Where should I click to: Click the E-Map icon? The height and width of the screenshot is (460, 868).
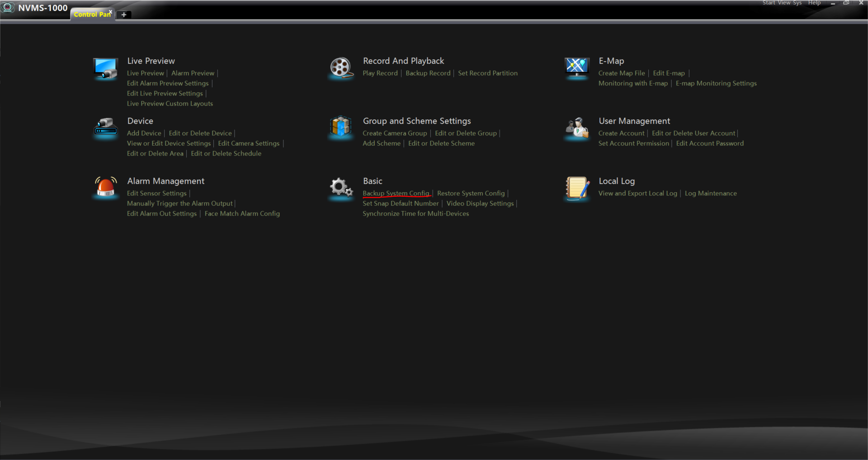[577, 68]
